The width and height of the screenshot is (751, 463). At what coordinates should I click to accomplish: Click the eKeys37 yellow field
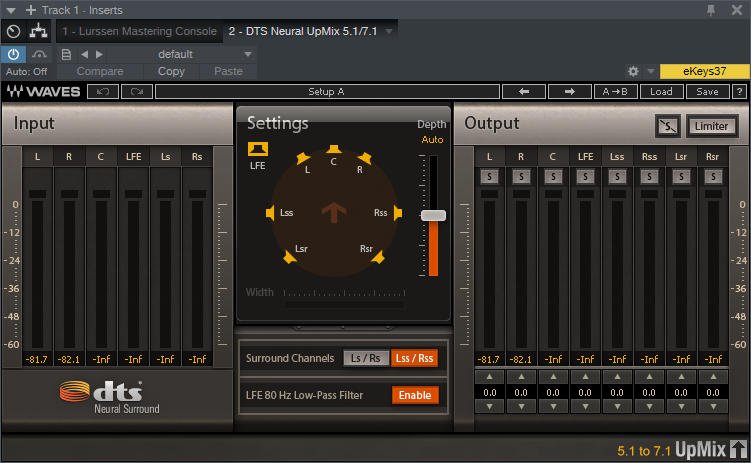(x=705, y=71)
